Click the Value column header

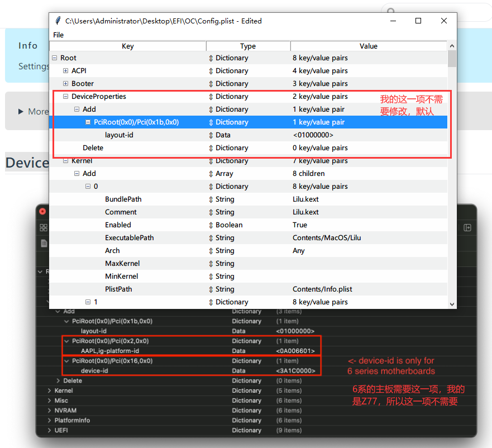click(x=368, y=46)
